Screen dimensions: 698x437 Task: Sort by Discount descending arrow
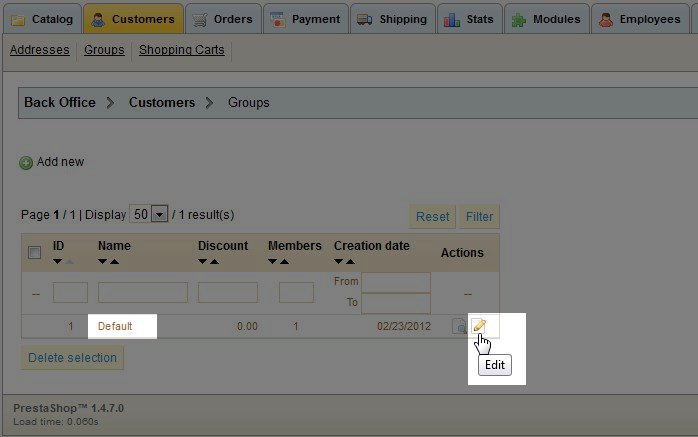coord(203,262)
